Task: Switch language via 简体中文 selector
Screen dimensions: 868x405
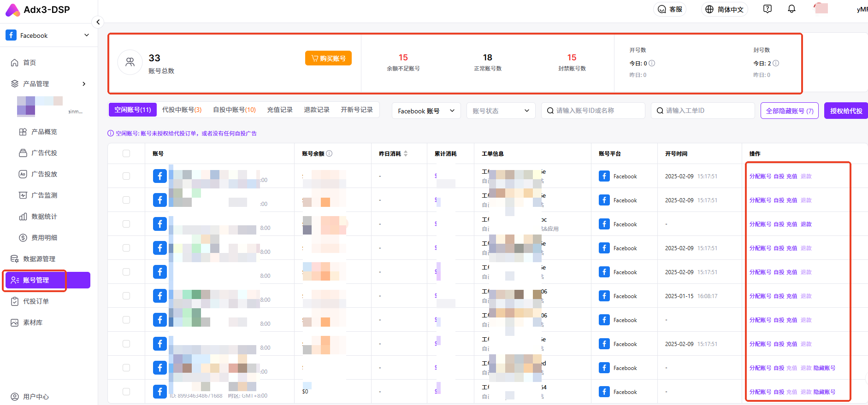Action: coord(725,9)
